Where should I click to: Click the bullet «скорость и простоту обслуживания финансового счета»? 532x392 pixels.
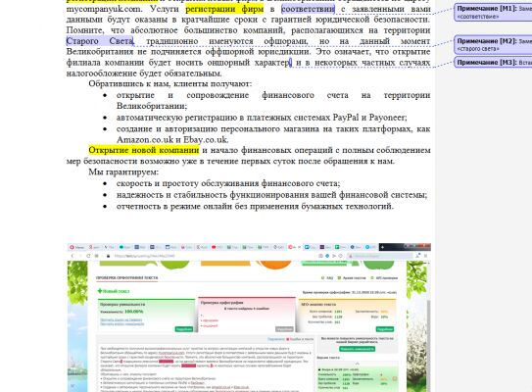(x=228, y=183)
